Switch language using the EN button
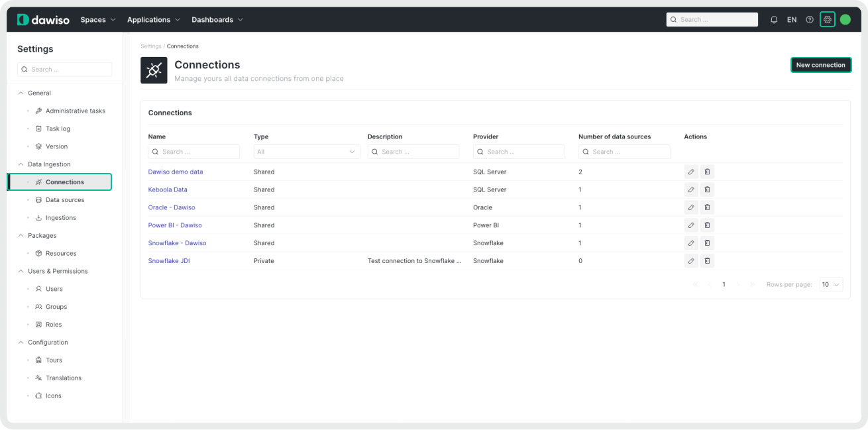 click(792, 20)
